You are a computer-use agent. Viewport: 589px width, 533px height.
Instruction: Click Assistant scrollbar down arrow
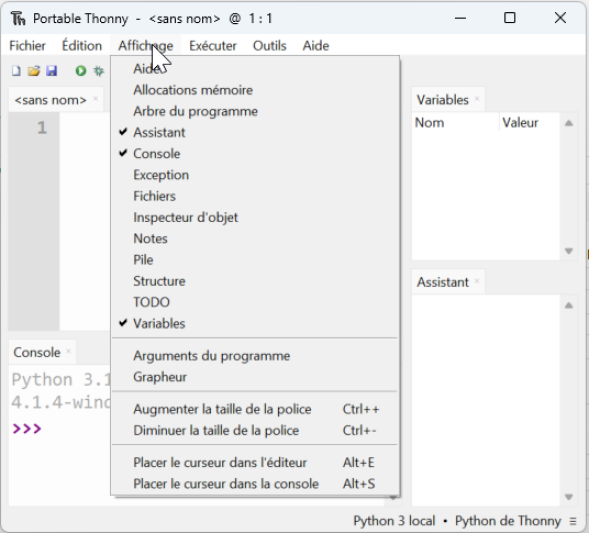click(x=569, y=497)
